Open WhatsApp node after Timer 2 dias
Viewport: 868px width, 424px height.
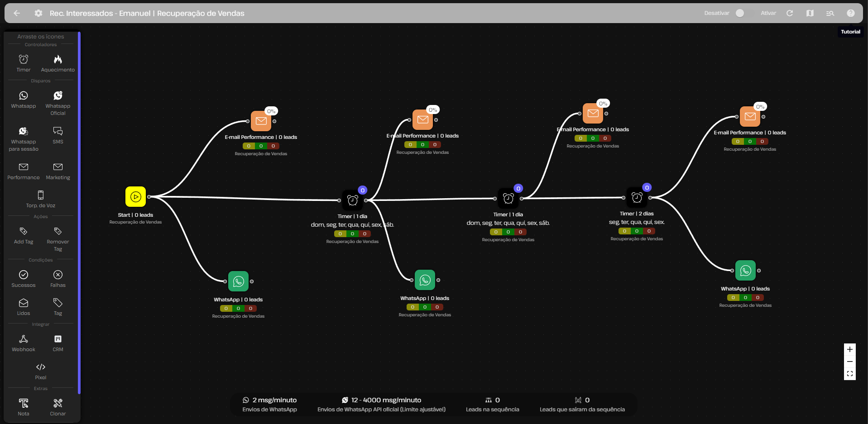pyautogui.click(x=746, y=271)
